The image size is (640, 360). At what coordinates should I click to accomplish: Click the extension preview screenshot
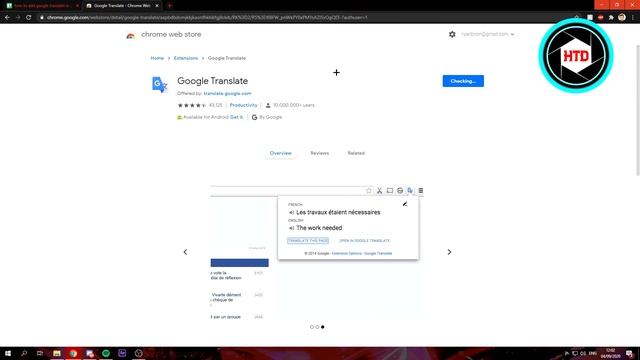point(317,252)
